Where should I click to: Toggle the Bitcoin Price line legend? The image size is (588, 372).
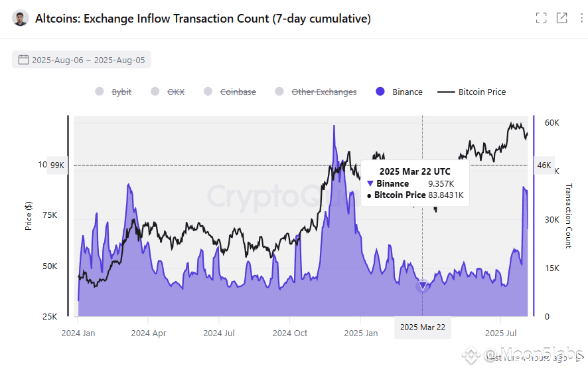tap(471, 92)
